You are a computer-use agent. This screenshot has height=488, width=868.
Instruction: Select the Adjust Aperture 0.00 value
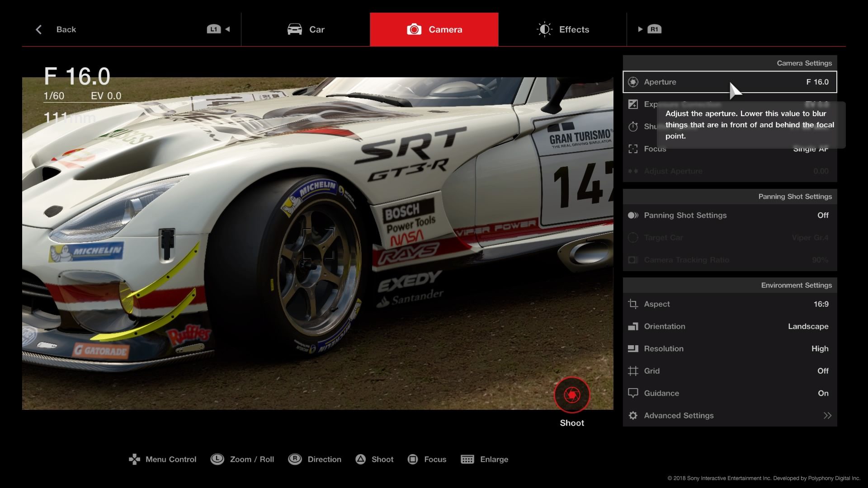821,171
